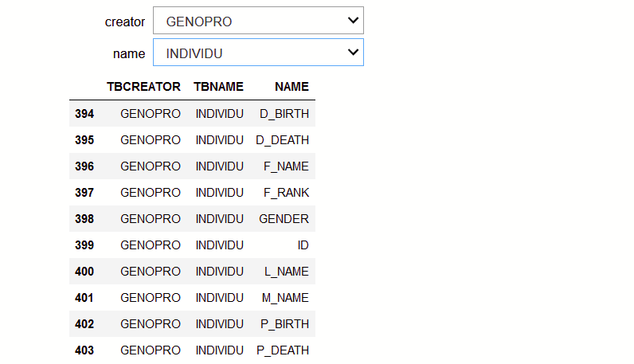Click the L_NAME cell
Image resolution: width=634 pixels, height=364 pixels.
(x=286, y=272)
